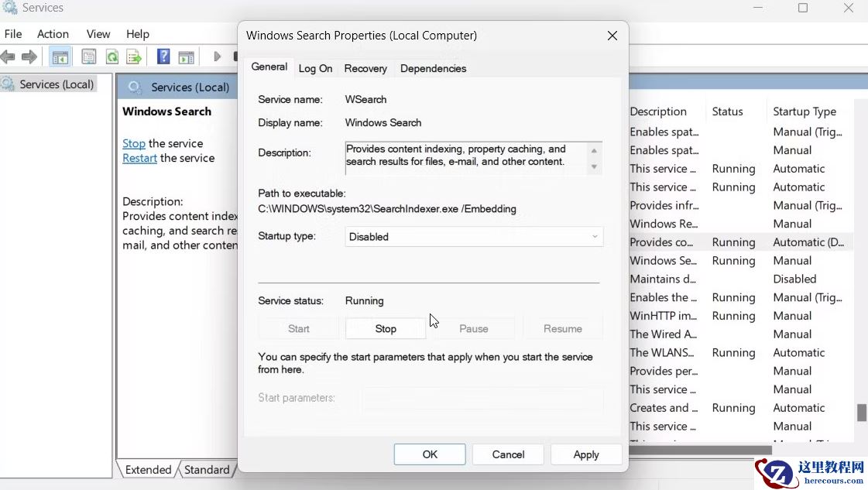This screenshot has width=868, height=490.
Task: Switch to the Log On tab
Action: click(314, 69)
